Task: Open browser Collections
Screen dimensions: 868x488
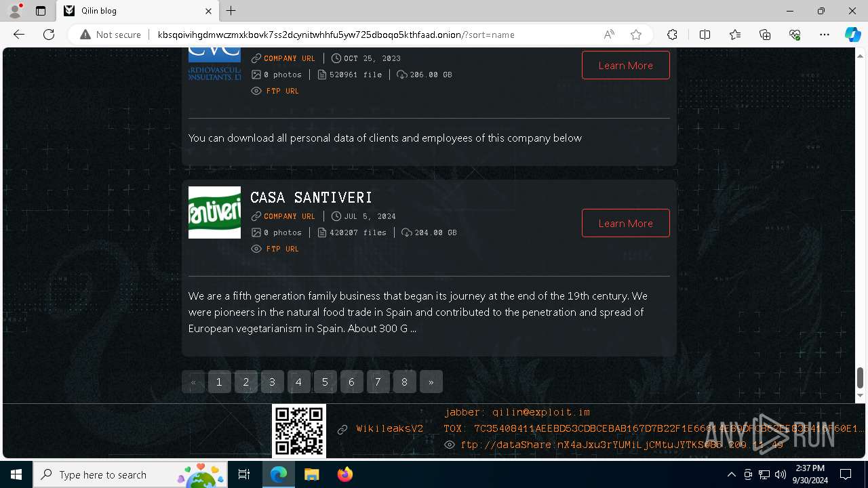Action: (x=765, y=35)
